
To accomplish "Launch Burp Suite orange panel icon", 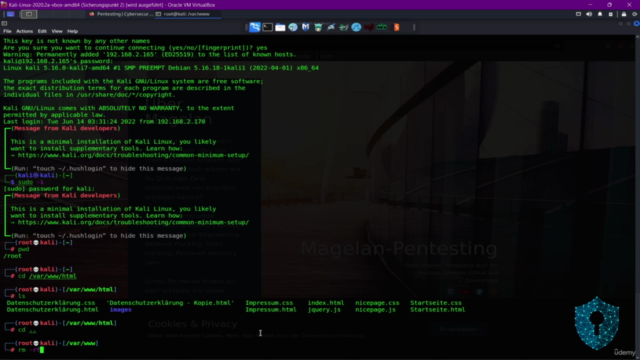I will pyautogui.click(x=396, y=27).
